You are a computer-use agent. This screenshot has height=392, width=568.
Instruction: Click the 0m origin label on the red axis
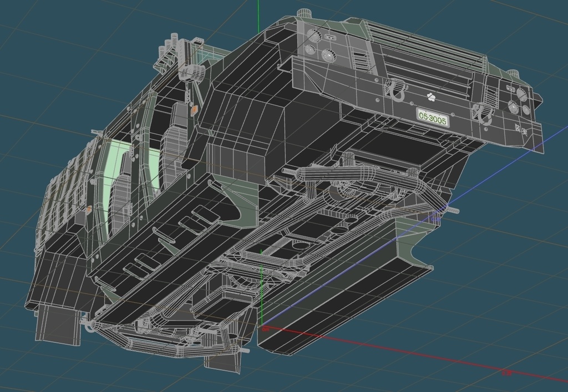point(266,329)
